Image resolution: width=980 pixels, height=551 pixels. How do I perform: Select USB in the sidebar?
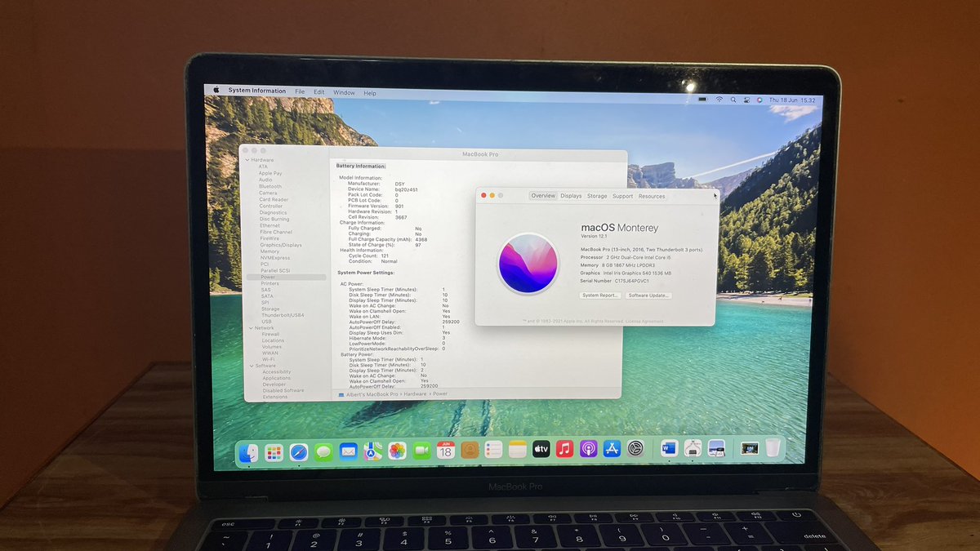point(267,322)
